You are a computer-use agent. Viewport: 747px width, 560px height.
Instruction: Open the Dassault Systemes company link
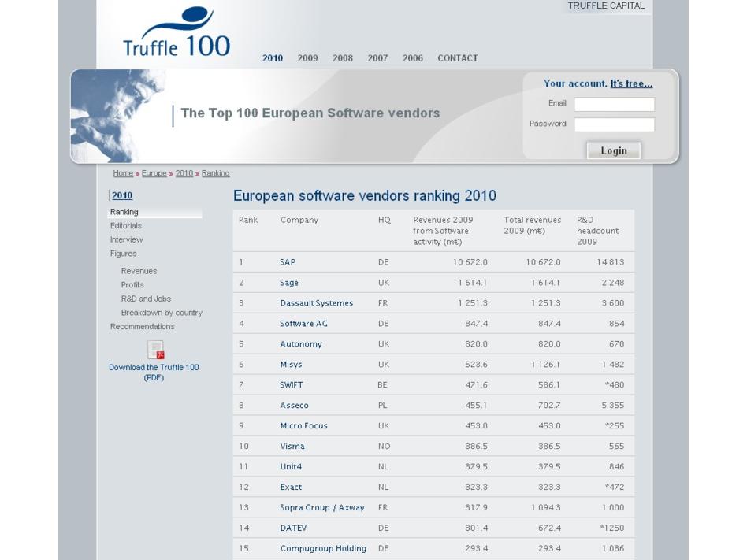pos(316,303)
